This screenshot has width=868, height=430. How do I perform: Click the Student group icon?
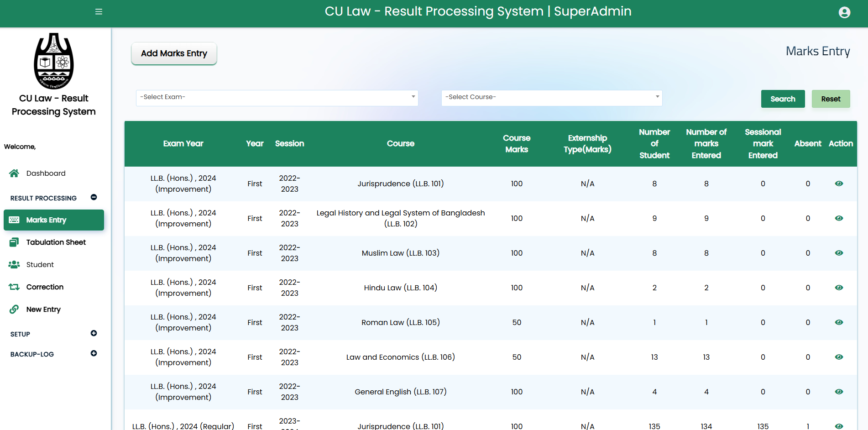14,265
